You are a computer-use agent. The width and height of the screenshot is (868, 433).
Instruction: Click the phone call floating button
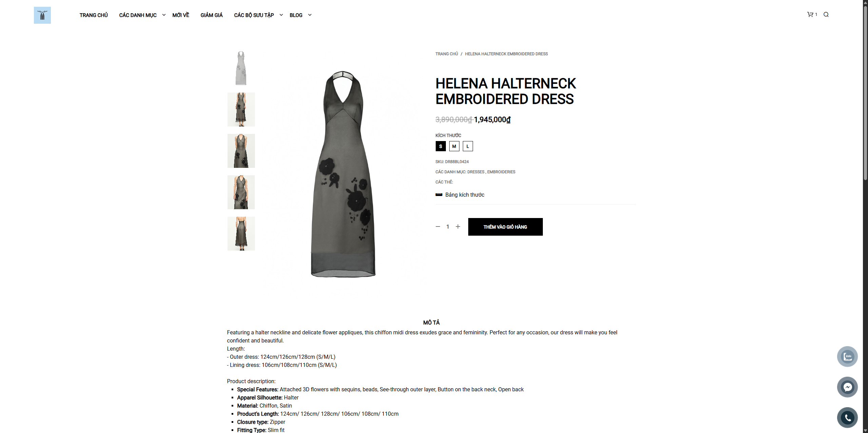847,417
